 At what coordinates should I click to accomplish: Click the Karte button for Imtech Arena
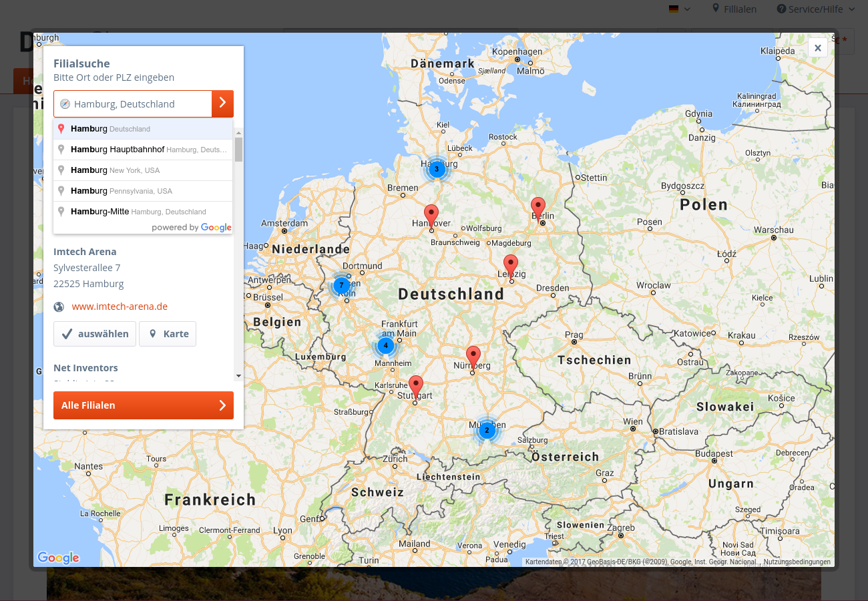tap(168, 334)
